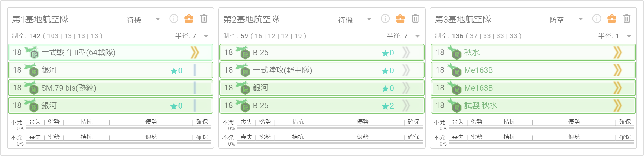The width and height of the screenshot is (644, 156).
Task: Click the info icon of 第3基地航空隊
Action: coord(597,19)
